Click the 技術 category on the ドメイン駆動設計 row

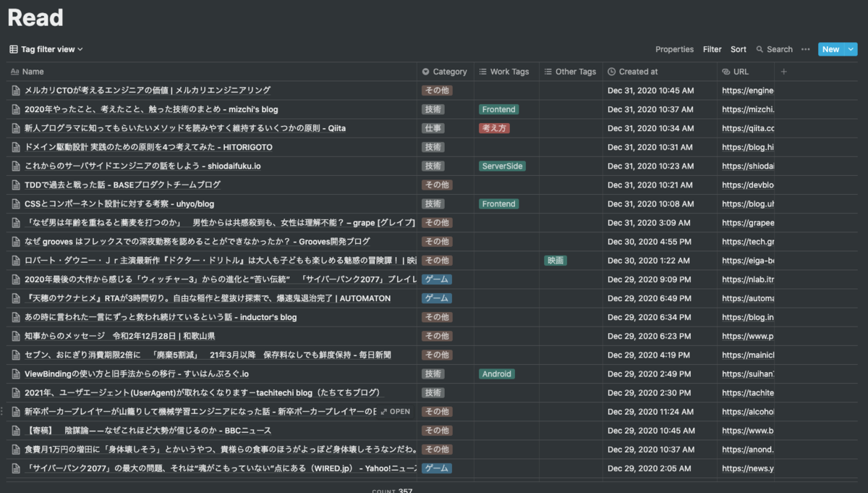pos(433,147)
